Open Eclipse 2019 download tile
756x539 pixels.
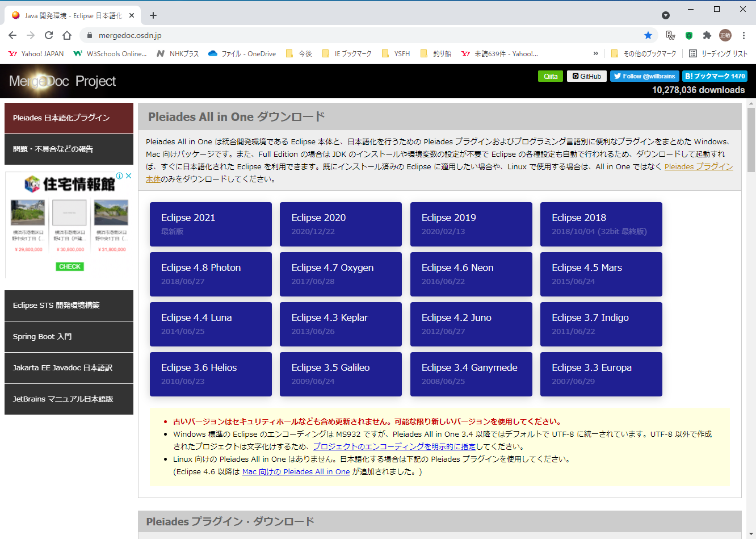pos(471,224)
